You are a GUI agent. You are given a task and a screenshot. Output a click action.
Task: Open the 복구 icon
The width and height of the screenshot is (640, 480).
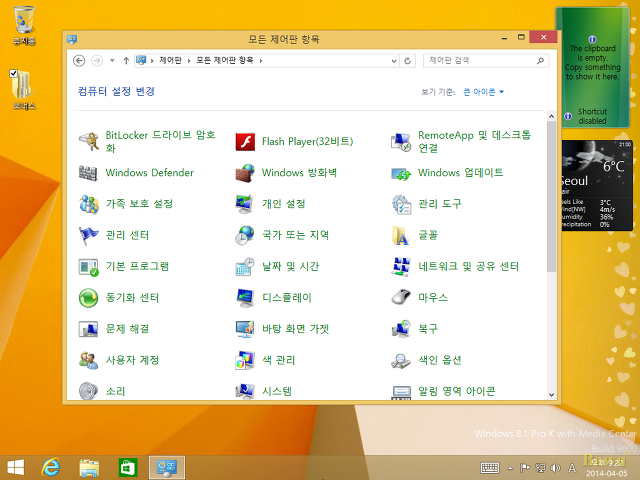[401, 329]
